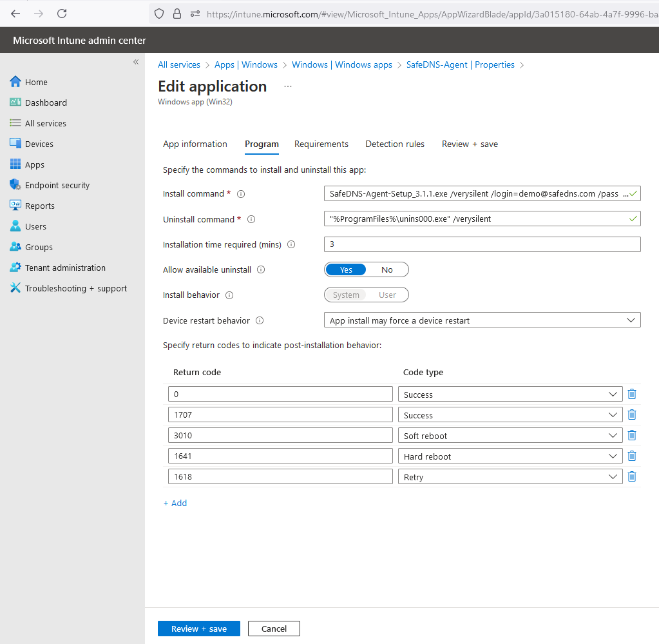659x644 pixels.
Task: Click info icon beside Install behavior
Action: pos(229,295)
